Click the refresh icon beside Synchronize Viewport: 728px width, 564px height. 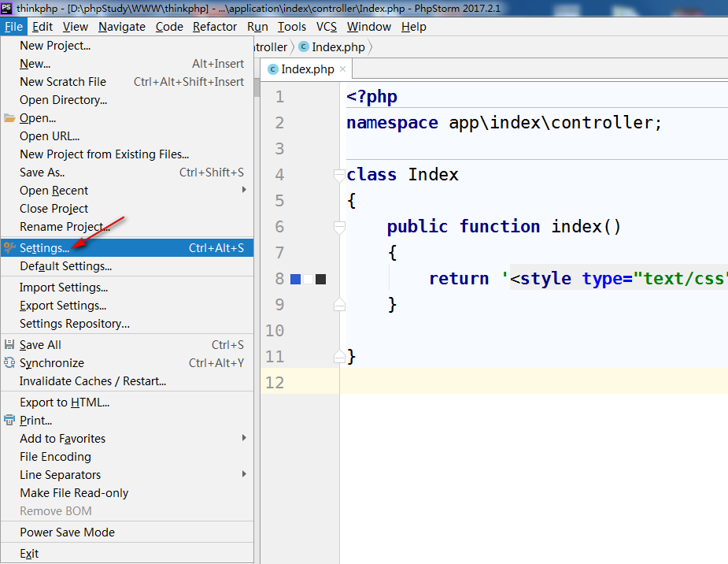[9, 362]
